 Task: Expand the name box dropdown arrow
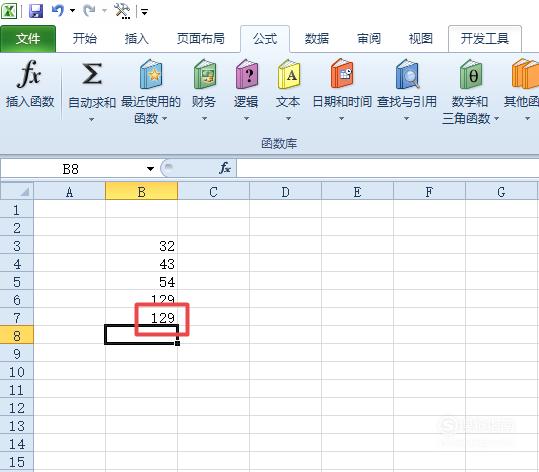tap(150, 169)
